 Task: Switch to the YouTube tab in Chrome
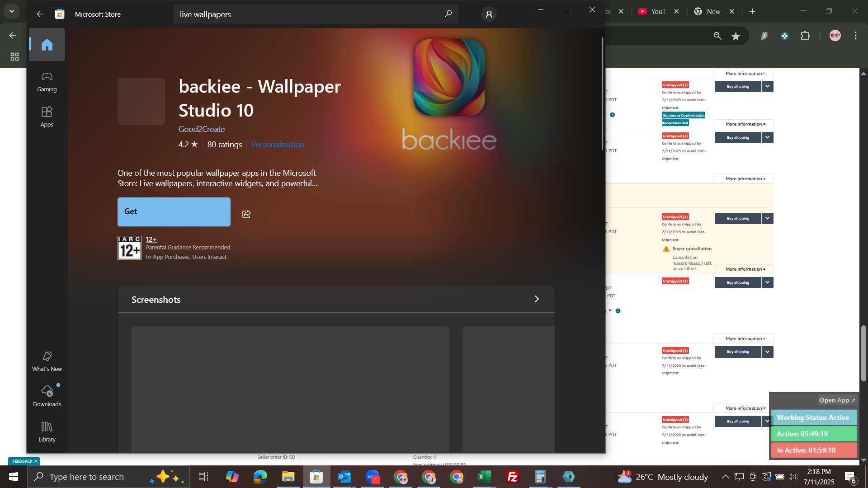pos(653,11)
